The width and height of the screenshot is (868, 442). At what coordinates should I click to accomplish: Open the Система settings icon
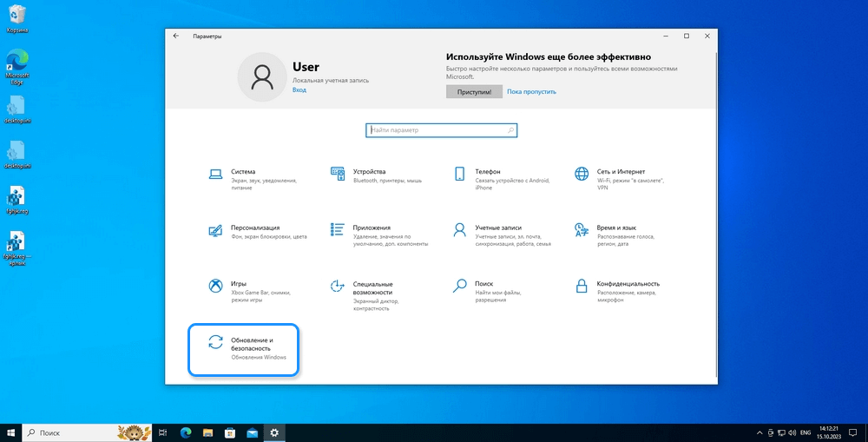[x=216, y=174]
